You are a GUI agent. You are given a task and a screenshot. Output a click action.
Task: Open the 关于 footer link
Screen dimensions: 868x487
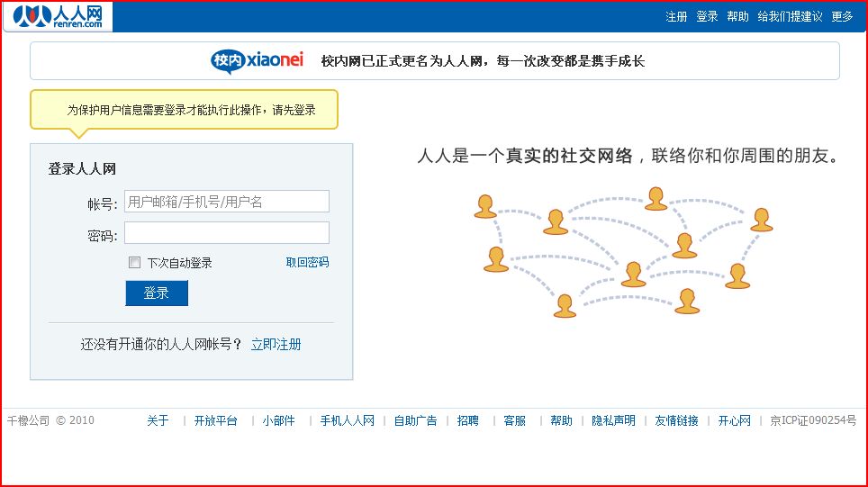coord(158,420)
